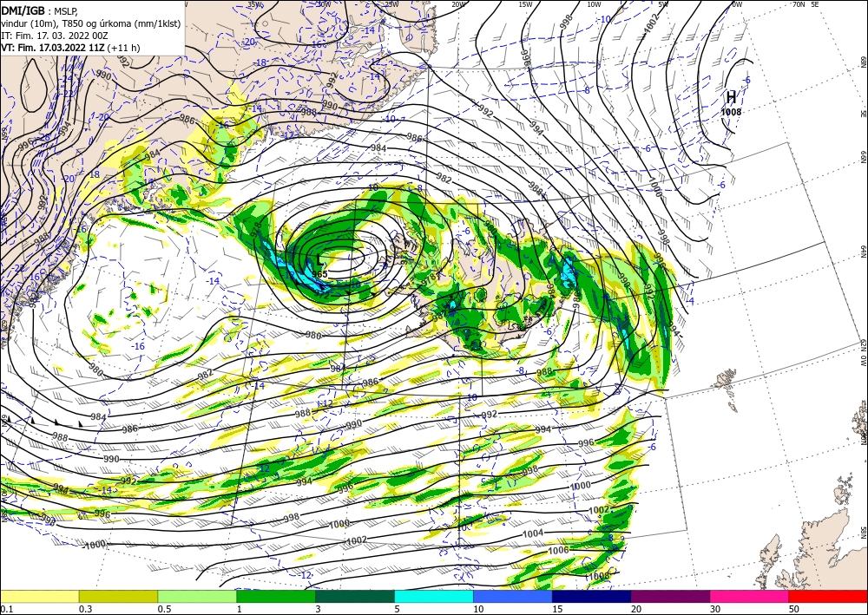Click the olive 0.3–0.5 legend color band
Screen dimensions: 868x615
click(118, 596)
